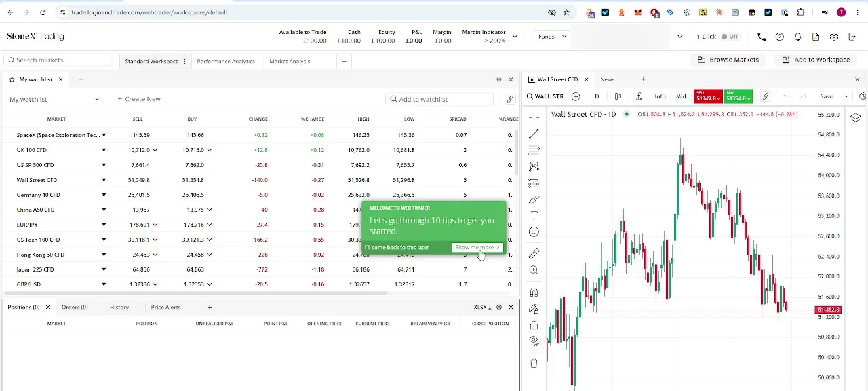The width and height of the screenshot is (868, 391).
Task: Expand the margin indicator account chevron
Action: click(x=515, y=37)
